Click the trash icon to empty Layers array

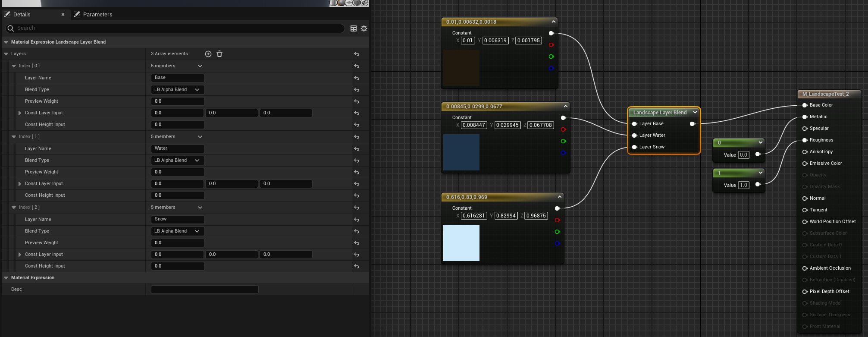coord(219,54)
